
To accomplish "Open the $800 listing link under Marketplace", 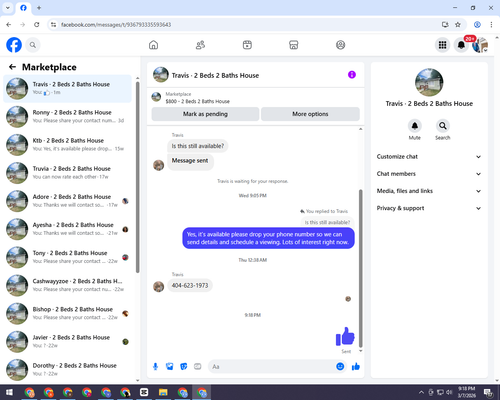I will pyautogui.click(x=198, y=101).
